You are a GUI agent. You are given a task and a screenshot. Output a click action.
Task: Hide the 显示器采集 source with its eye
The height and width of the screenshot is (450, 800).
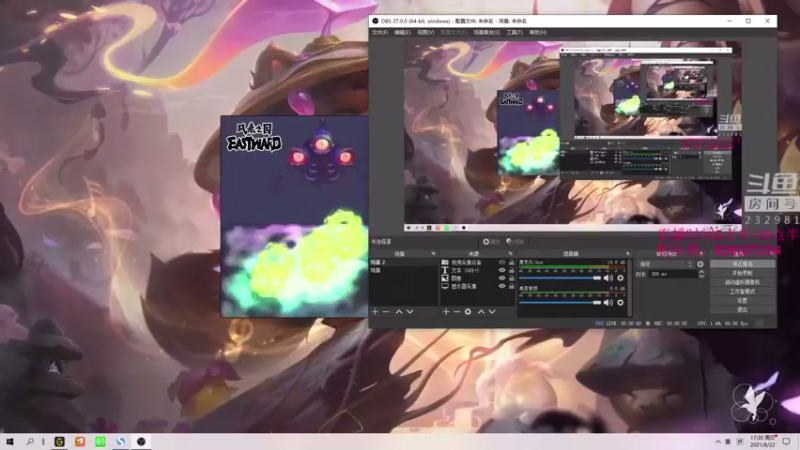click(502, 286)
